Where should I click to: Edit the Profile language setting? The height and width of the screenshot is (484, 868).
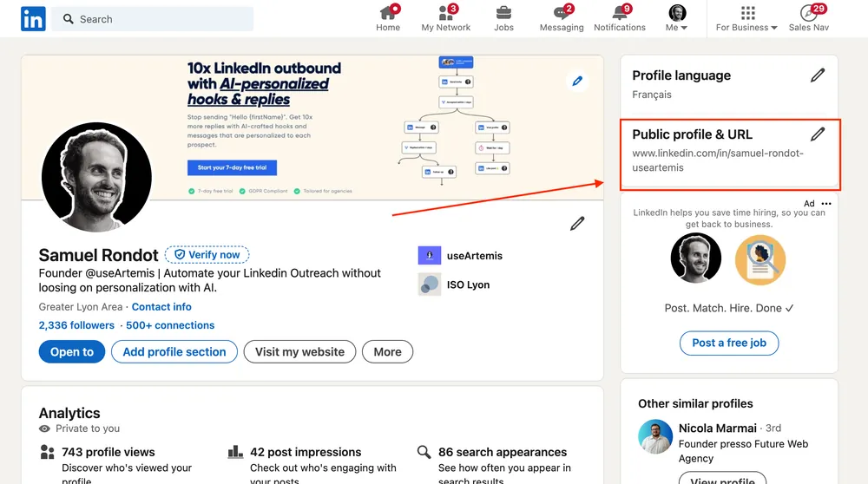point(818,75)
